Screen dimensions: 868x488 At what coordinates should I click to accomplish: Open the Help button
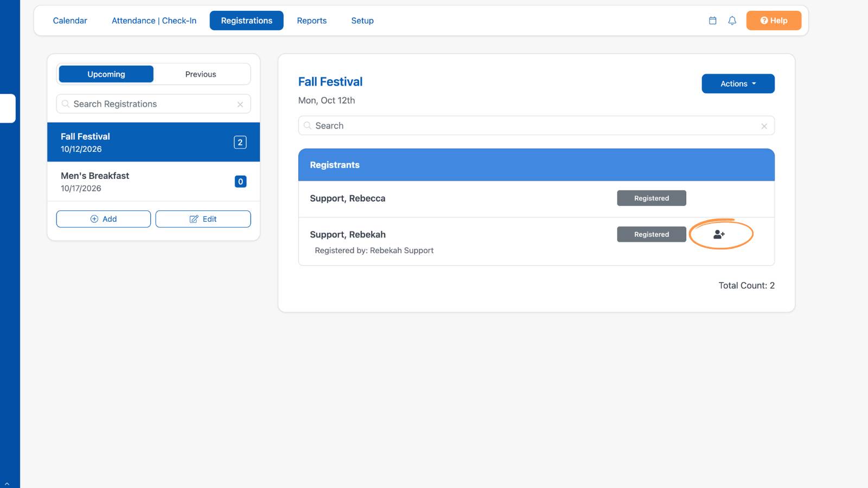pyautogui.click(x=774, y=21)
